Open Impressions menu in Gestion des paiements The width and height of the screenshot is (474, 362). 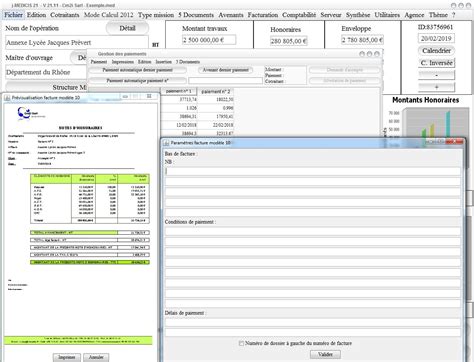[122, 62]
